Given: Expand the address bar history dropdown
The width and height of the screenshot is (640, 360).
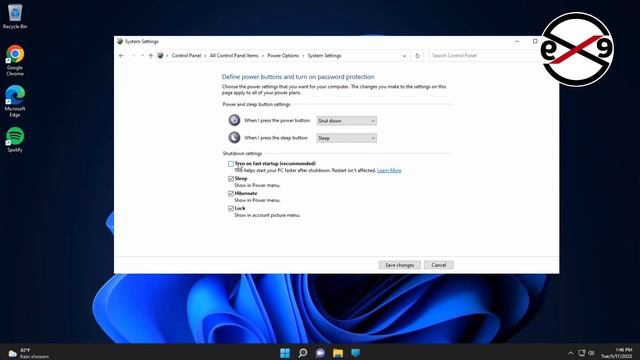Looking at the screenshot, I should click(x=404, y=56).
